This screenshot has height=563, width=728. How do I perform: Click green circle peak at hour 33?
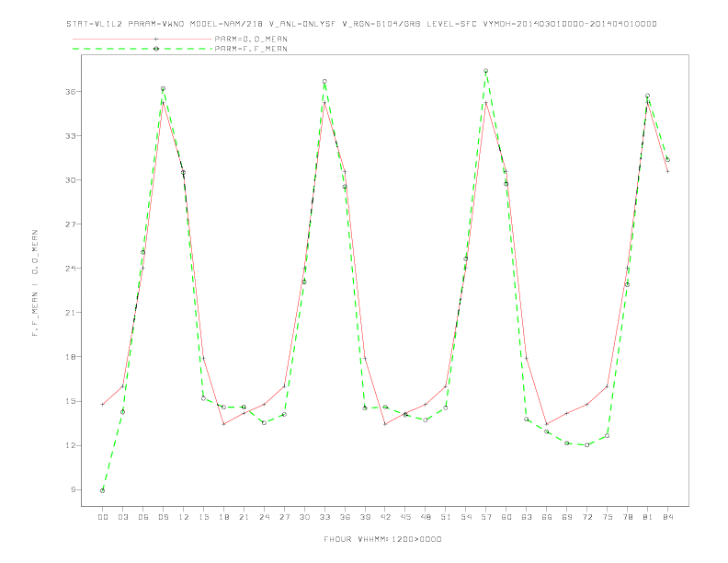(x=324, y=81)
